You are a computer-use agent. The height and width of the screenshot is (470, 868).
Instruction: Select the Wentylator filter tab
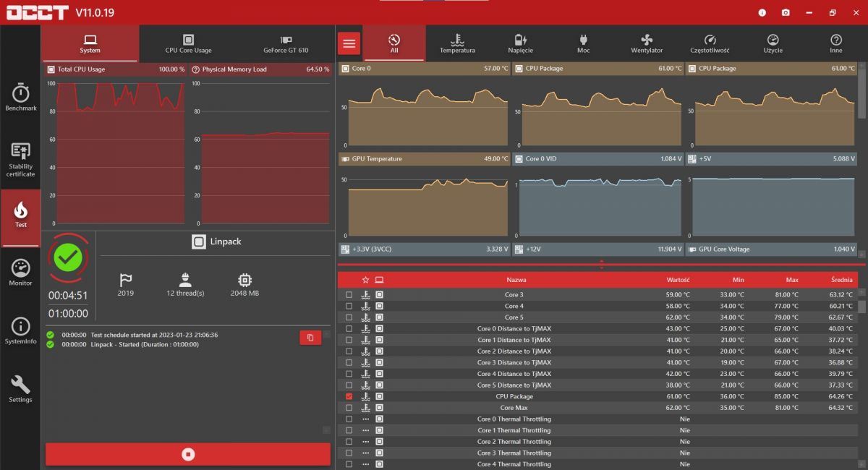pos(647,43)
